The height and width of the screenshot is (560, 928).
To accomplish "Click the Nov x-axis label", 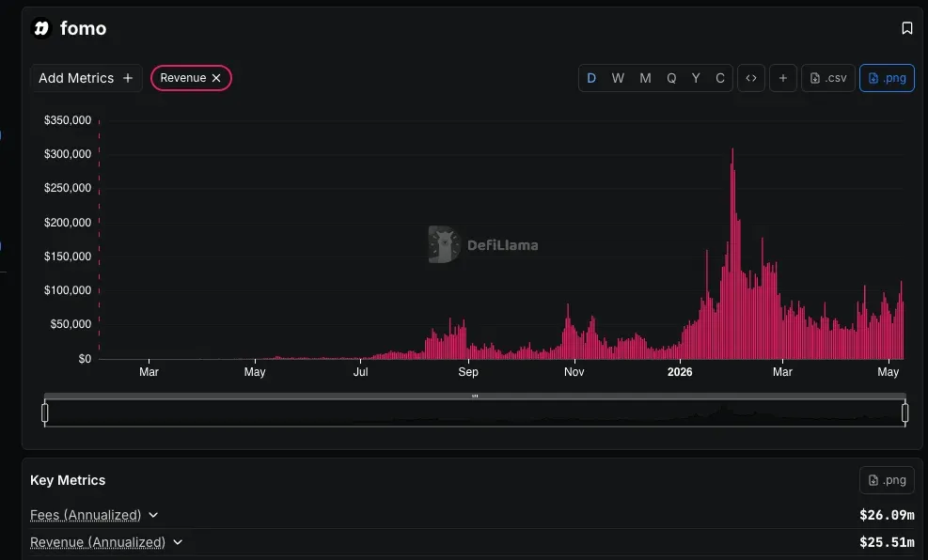I will [574, 372].
